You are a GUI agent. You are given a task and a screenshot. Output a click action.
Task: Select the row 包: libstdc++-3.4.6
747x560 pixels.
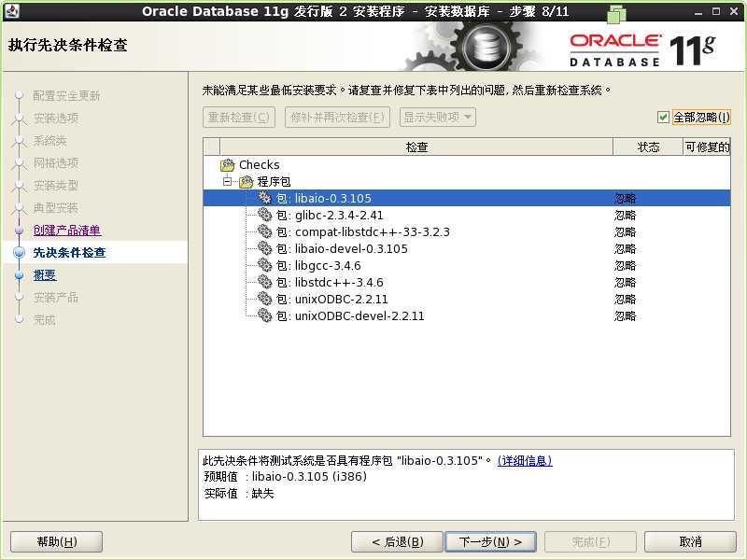coord(467,282)
